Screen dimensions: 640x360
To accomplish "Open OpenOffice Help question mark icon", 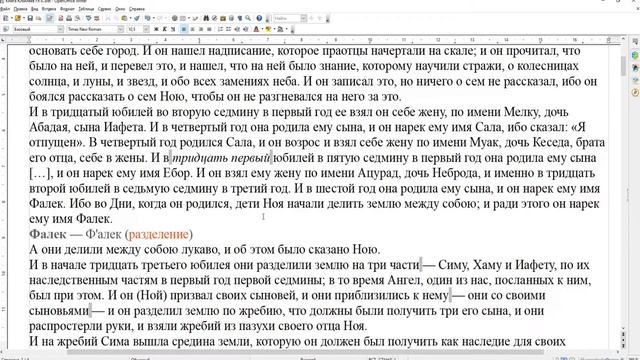I will pos(259,18).
